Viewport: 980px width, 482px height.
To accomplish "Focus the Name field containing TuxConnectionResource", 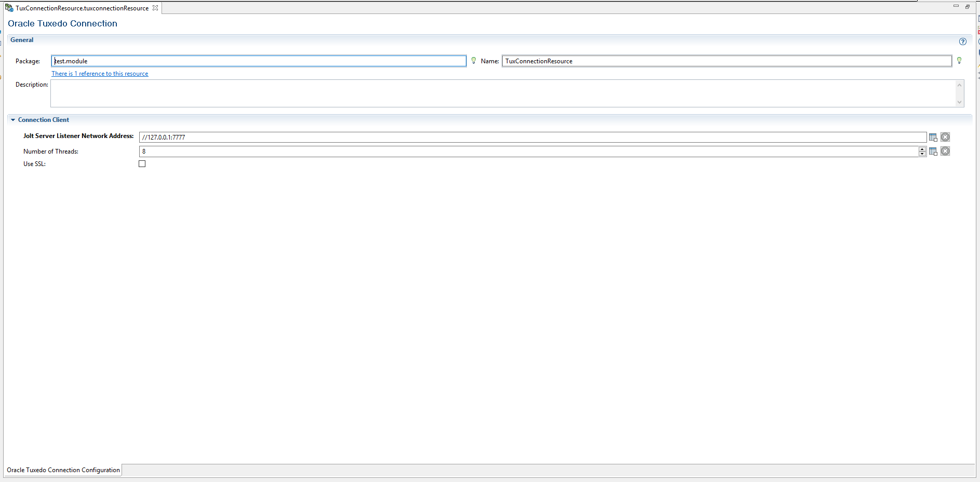I will (x=727, y=61).
